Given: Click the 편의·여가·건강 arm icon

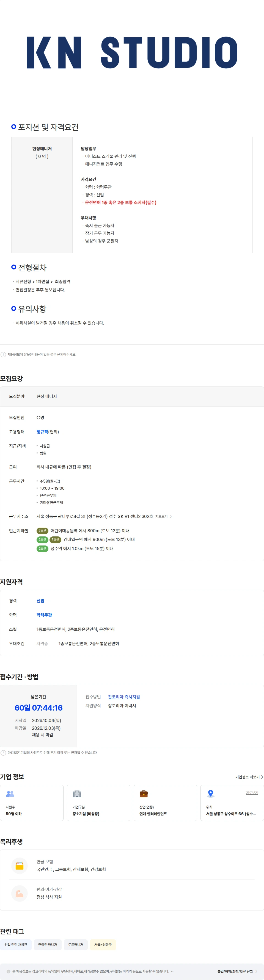Looking at the screenshot, I should tap(20, 893).
